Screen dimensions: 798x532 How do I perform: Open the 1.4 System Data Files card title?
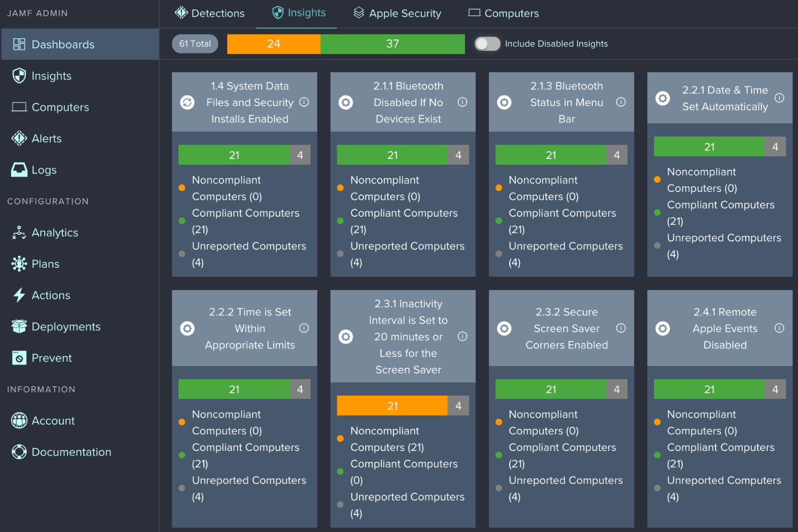(250, 102)
